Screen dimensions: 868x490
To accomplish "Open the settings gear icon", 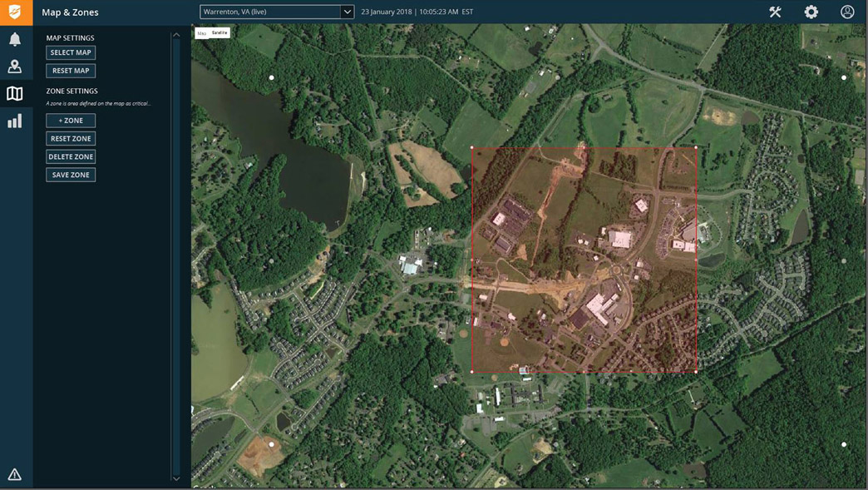I will (x=811, y=12).
